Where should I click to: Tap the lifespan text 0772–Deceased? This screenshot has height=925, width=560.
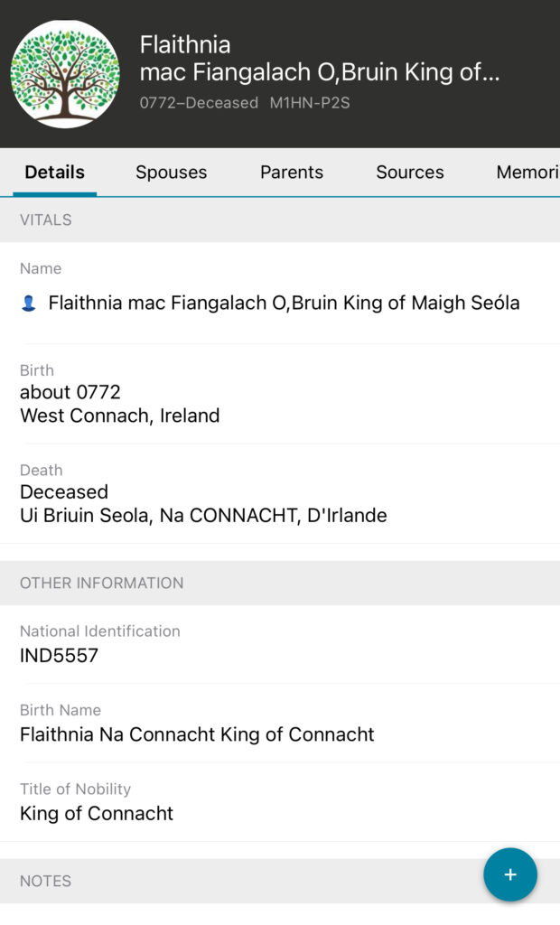tap(199, 103)
